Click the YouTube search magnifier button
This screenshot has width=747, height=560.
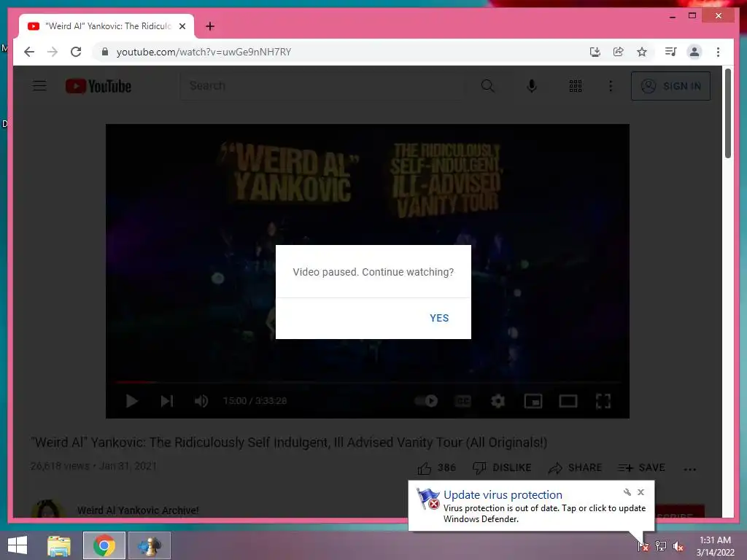(x=487, y=86)
